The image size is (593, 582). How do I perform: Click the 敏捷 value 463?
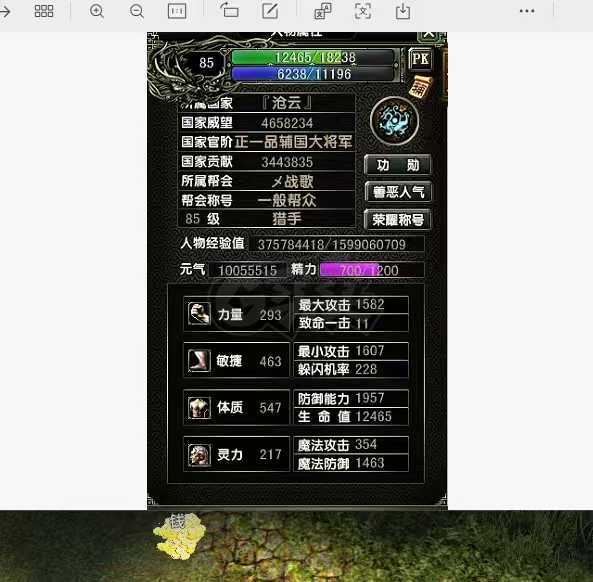tap(270, 362)
